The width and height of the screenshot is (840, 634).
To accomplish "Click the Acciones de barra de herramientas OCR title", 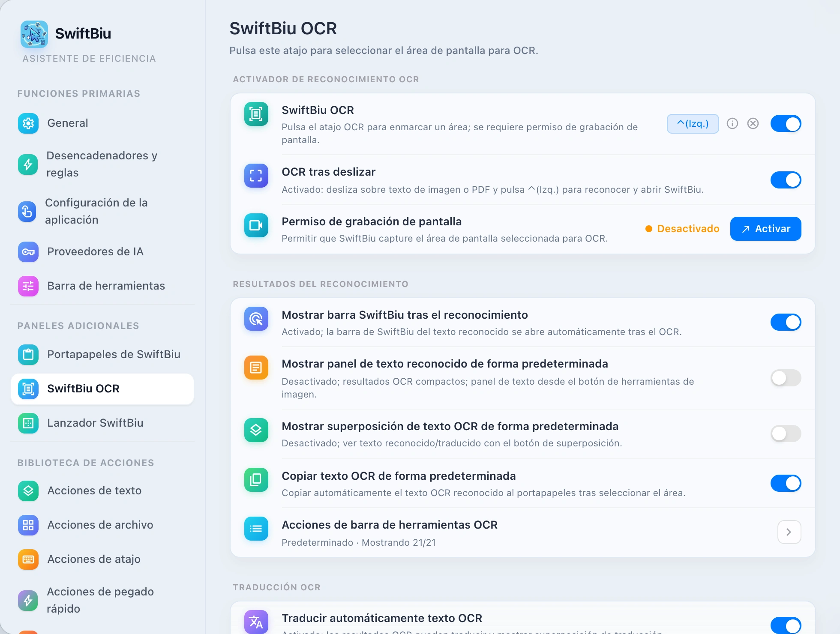I will 390,525.
